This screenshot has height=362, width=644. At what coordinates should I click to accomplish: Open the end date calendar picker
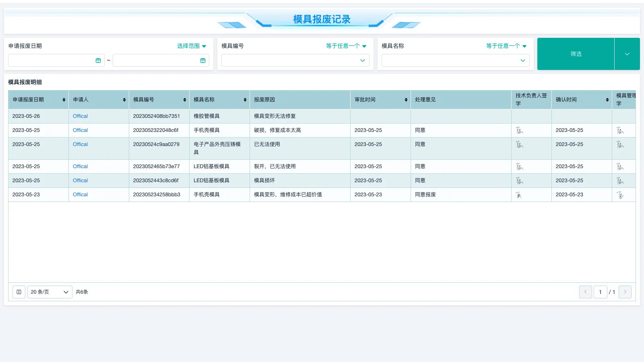click(203, 60)
